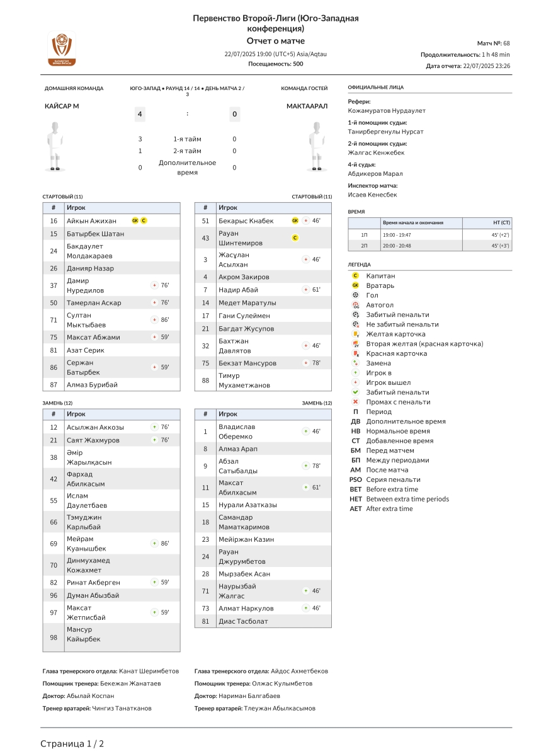534x756 pixels.
Task: Click the substituted-out arrow for Надир Абай
Action: tap(305, 290)
